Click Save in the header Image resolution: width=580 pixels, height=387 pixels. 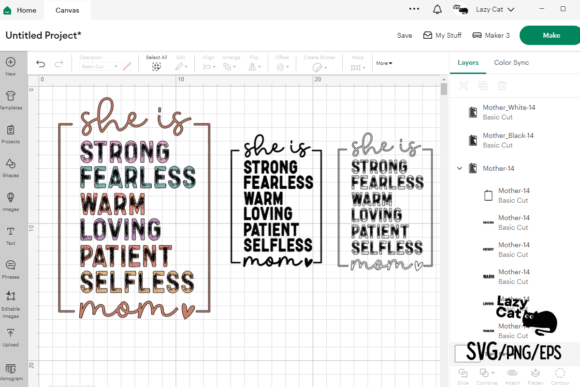pos(404,36)
